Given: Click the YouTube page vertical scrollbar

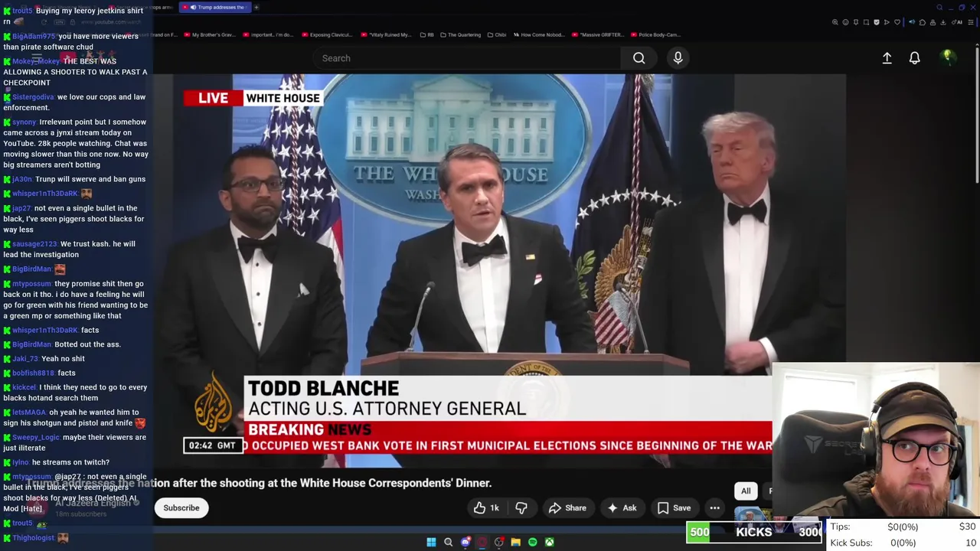Looking at the screenshot, I should (x=977, y=115).
